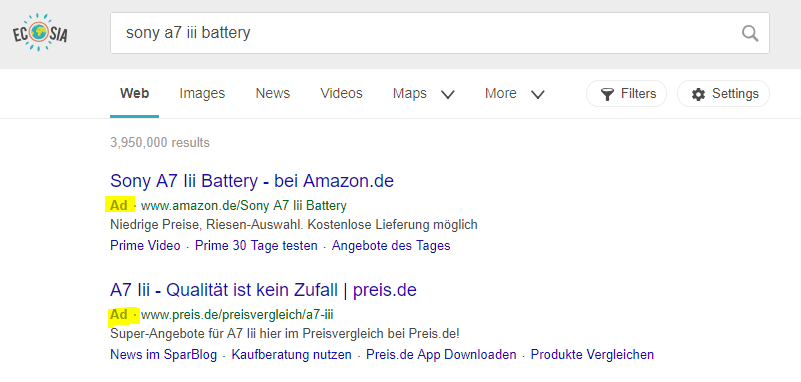Screen dimensions: 801x382
Task: Switch to the News tab
Action: pyautogui.click(x=273, y=93)
